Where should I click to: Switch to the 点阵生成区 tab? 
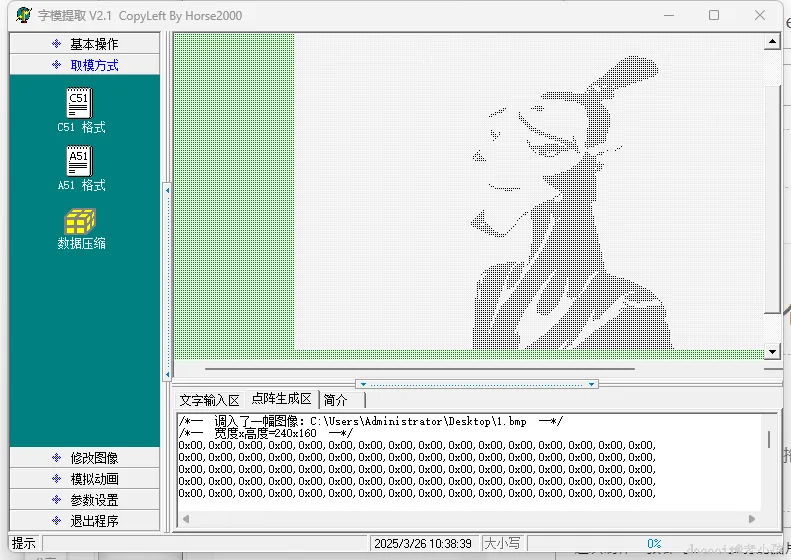(x=281, y=399)
